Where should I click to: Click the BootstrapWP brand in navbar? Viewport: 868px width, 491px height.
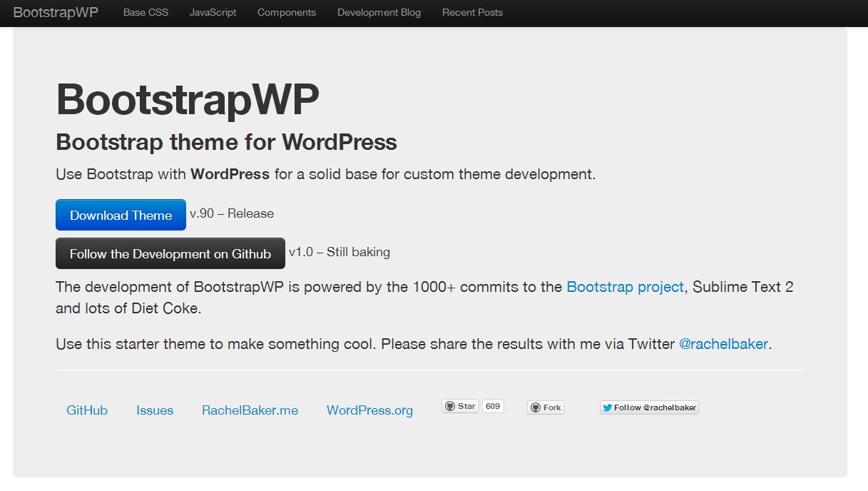(x=56, y=12)
